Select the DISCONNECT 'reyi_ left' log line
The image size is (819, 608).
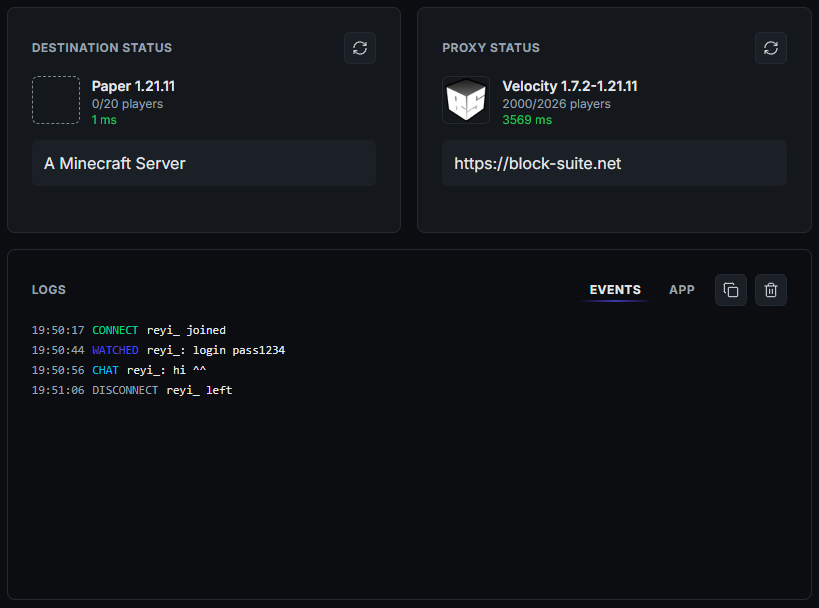[x=132, y=390]
